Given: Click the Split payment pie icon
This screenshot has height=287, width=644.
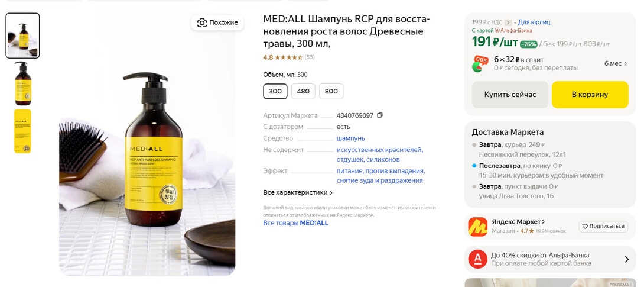Looking at the screenshot, I should pos(480,64).
